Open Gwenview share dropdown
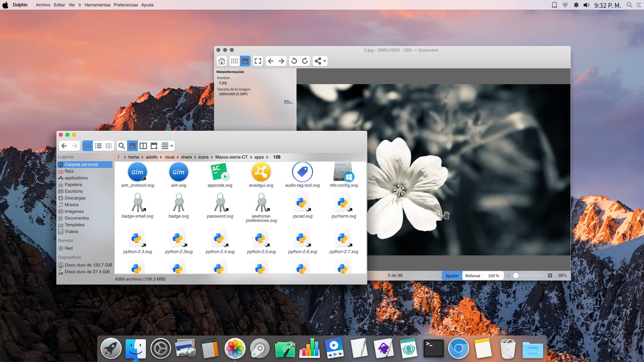This screenshot has width=644, height=362. (320, 61)
